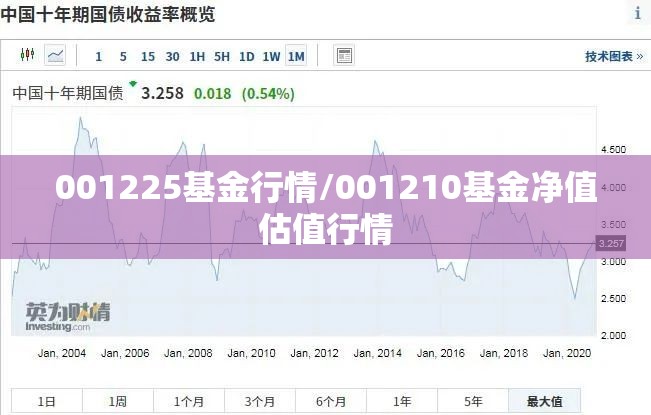Open the news table icon in toolbar

pos(344,55)
